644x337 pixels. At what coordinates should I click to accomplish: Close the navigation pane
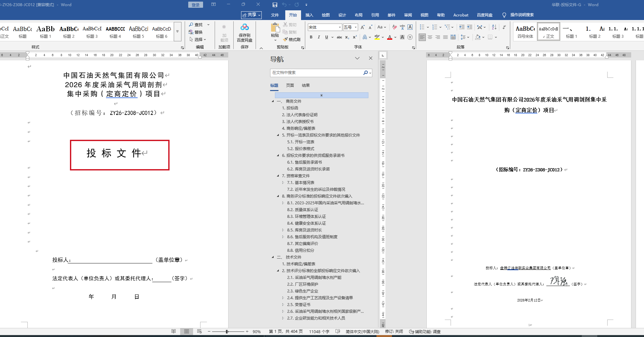coord(371,58)
